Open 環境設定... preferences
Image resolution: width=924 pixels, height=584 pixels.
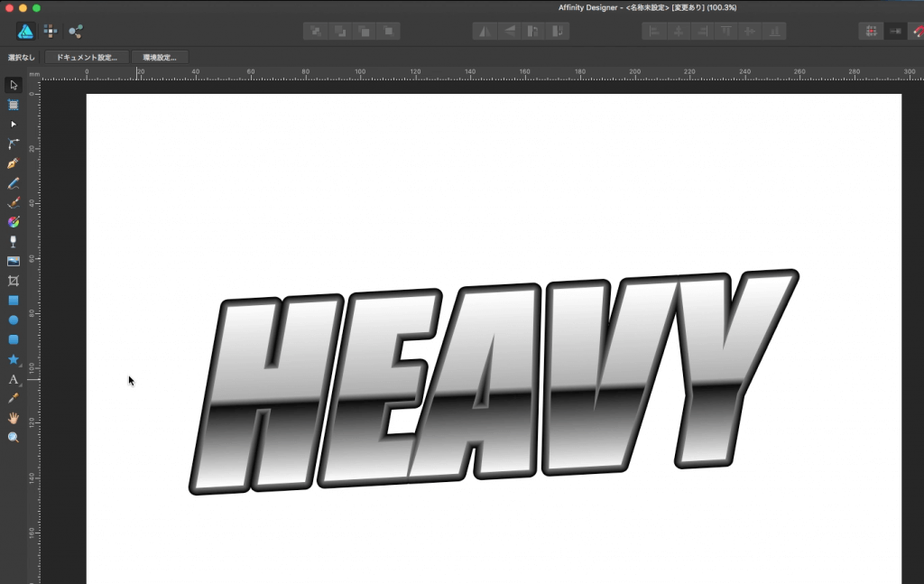click(160, 57)
